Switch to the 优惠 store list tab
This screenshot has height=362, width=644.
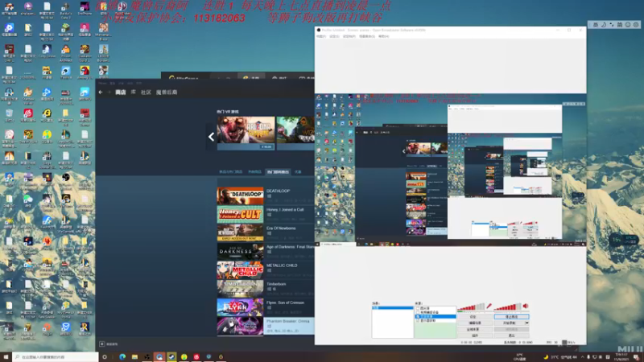click(298, 172)
